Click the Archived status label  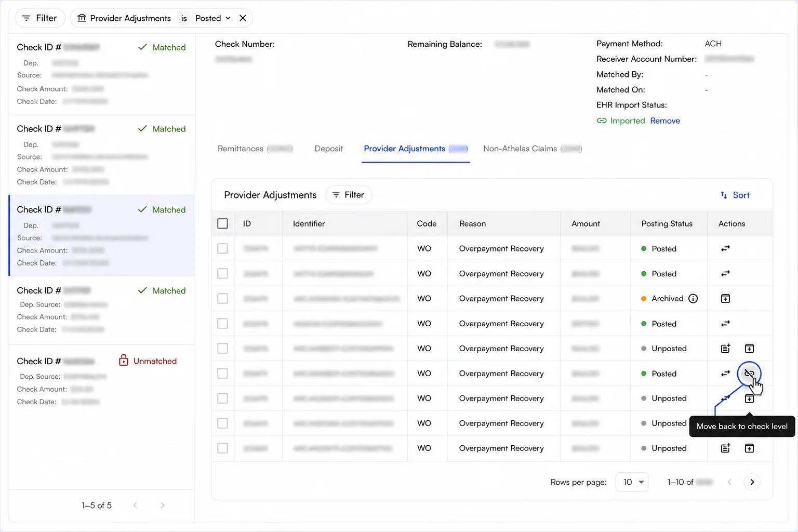[668, 299]
